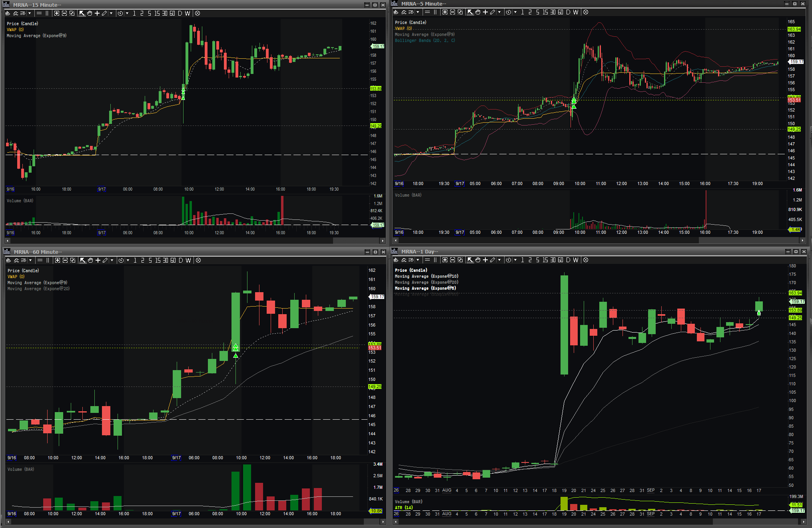
Task: Click Bollinger Bands legend label in 5 Minute chart
Action: point(425,40)
